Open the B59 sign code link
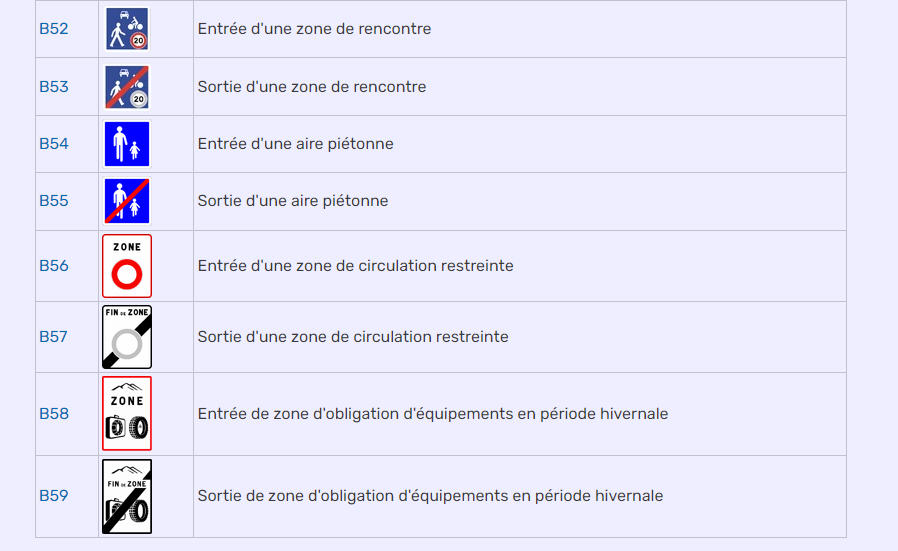Viewport: 898px width, 551px height. tap(54, 495)
